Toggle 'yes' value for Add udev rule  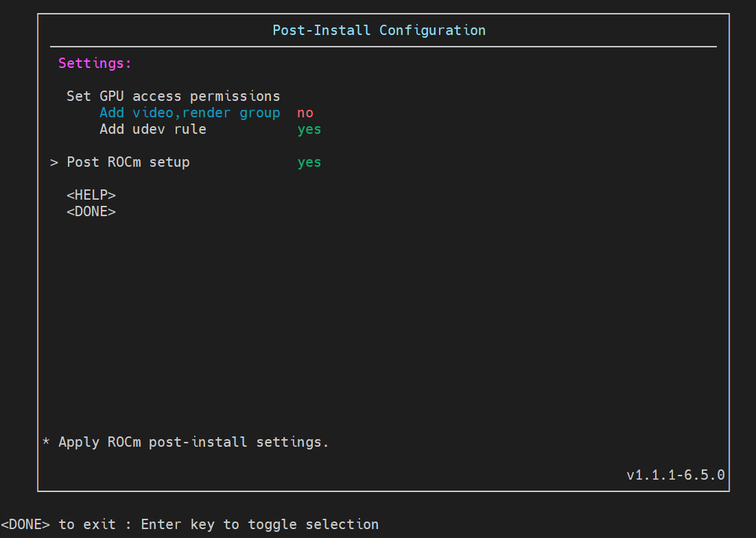click(x=309, y=129)
